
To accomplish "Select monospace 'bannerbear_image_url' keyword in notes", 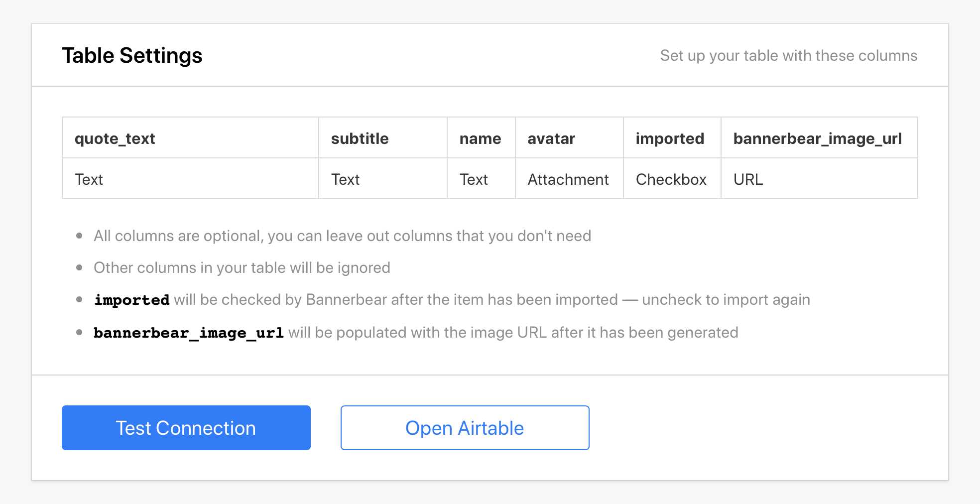I will (189, 333).
